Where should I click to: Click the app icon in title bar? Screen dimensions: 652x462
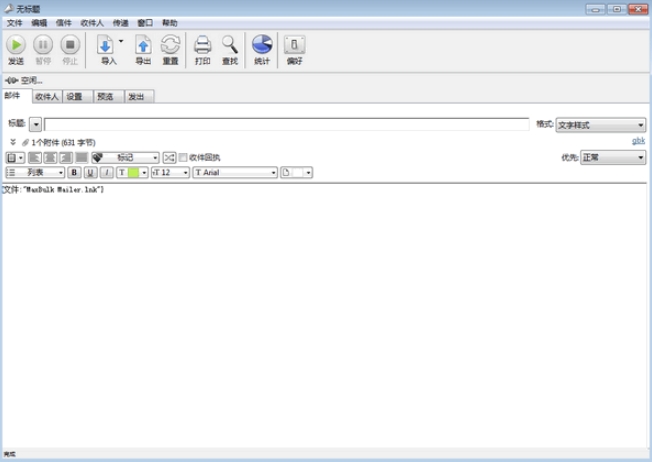[9, 8]
